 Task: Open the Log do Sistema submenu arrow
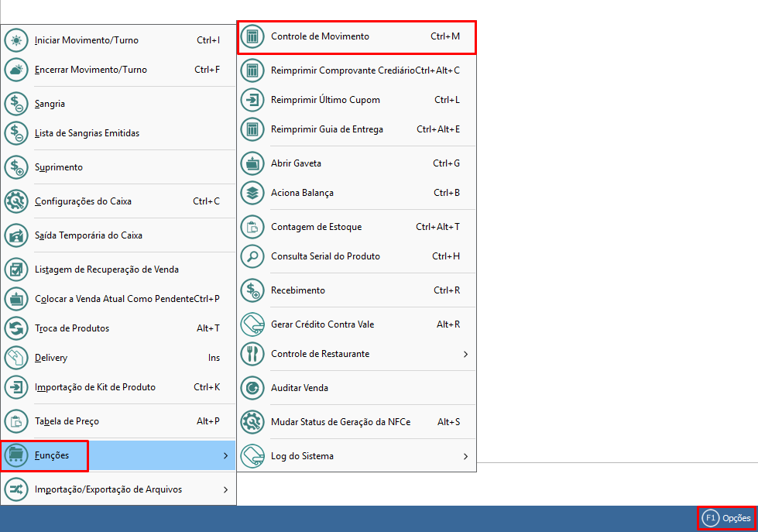tap(465, 456)
